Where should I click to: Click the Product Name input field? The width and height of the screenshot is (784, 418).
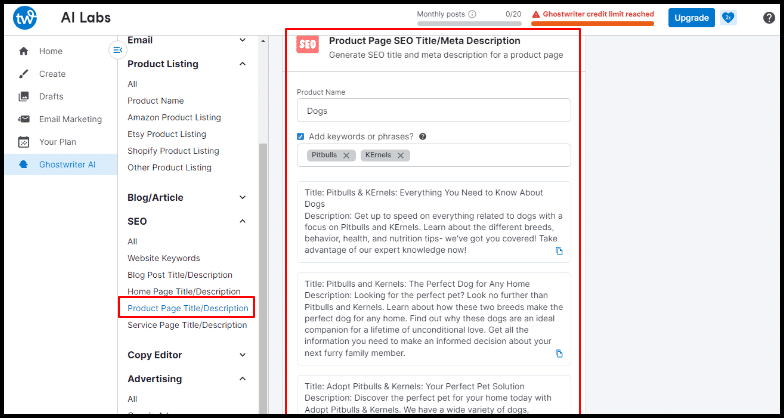tap(434, 110)
